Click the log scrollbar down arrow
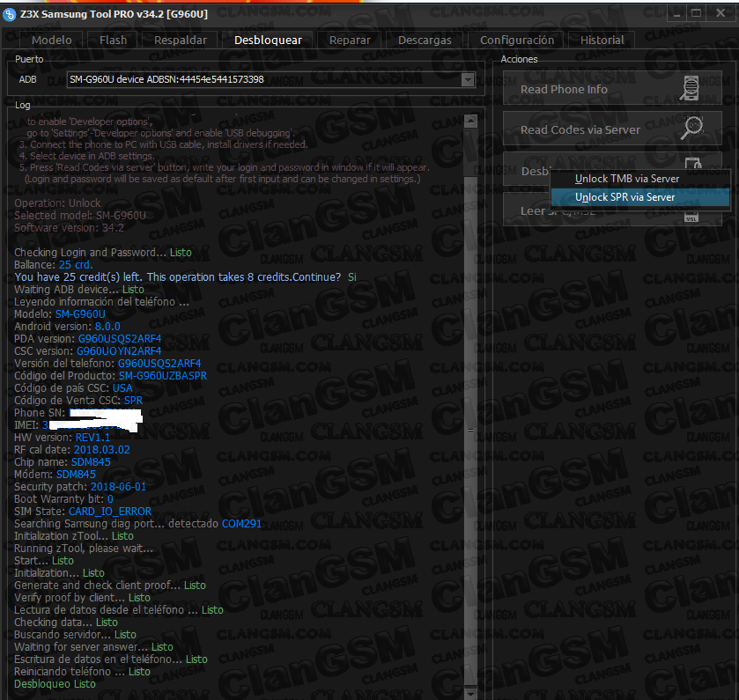This screenshot has height=700, width=739. click(x=470, y=694)
